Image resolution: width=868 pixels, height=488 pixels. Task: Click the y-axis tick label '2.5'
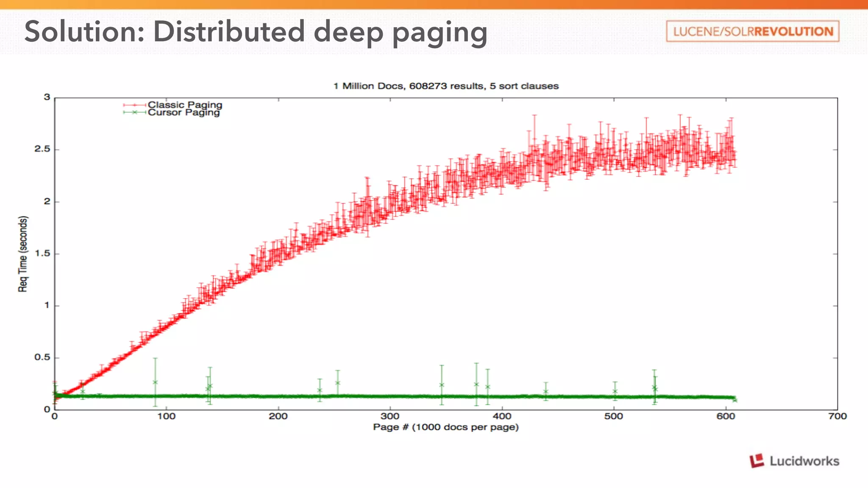pos(42,149)
